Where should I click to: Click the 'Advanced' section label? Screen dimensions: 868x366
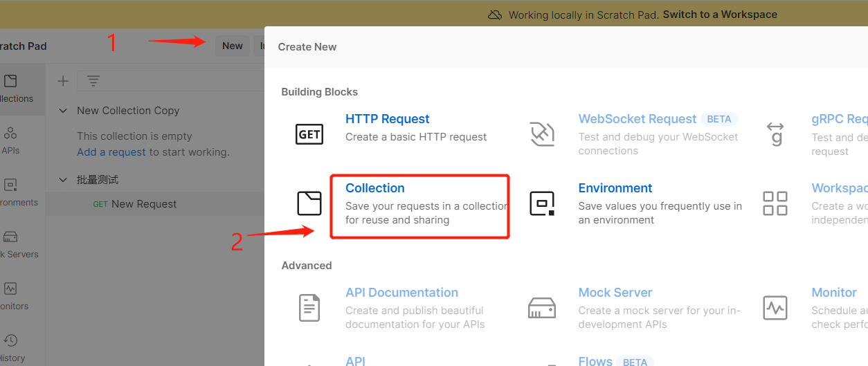(x=307, y=266)
